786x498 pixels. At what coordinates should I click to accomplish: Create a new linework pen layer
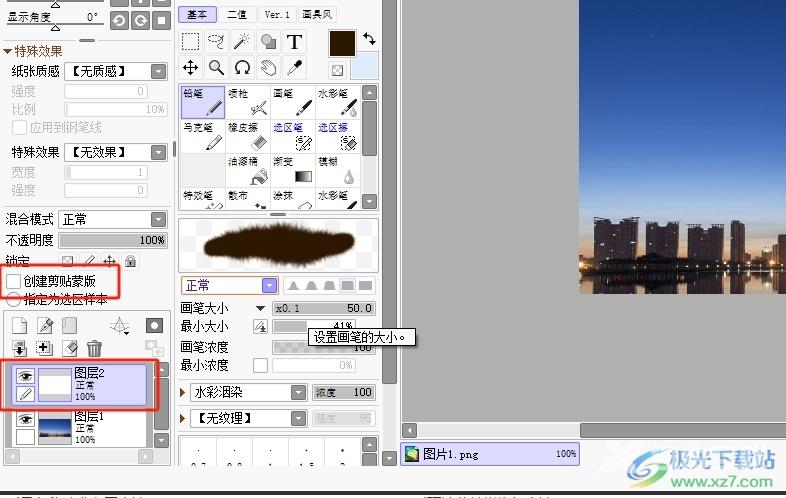pos(45,325)
